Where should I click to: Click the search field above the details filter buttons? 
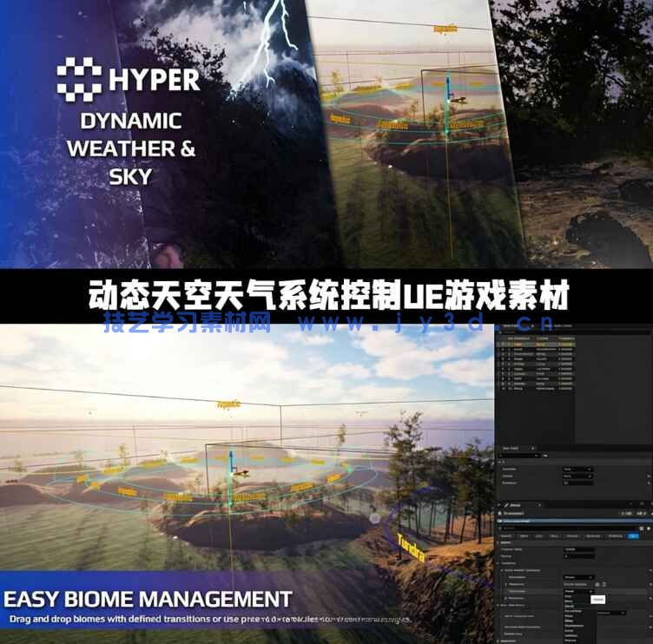[570, 529]
